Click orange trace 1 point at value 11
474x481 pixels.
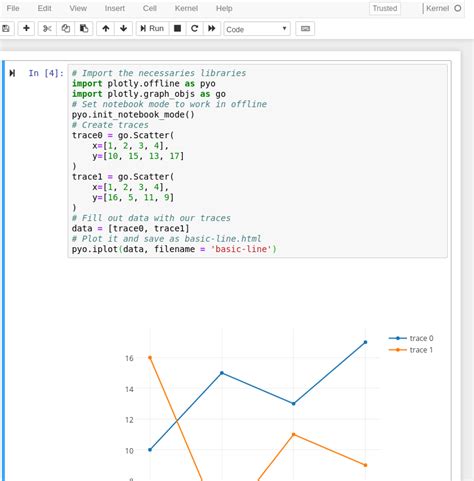click(x=294, y=434)
